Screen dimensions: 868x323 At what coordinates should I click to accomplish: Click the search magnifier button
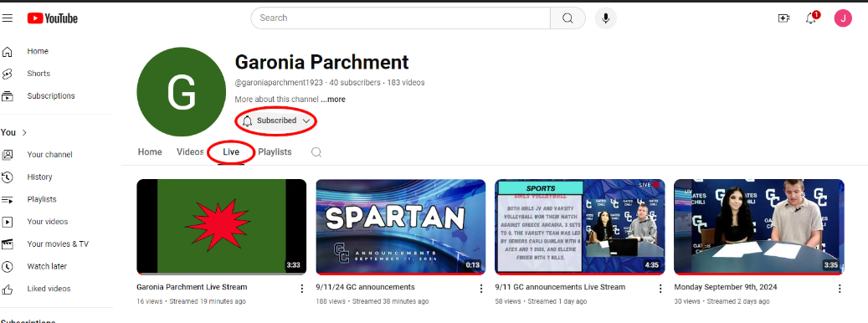pyautogui.click(x=568, y=18)
